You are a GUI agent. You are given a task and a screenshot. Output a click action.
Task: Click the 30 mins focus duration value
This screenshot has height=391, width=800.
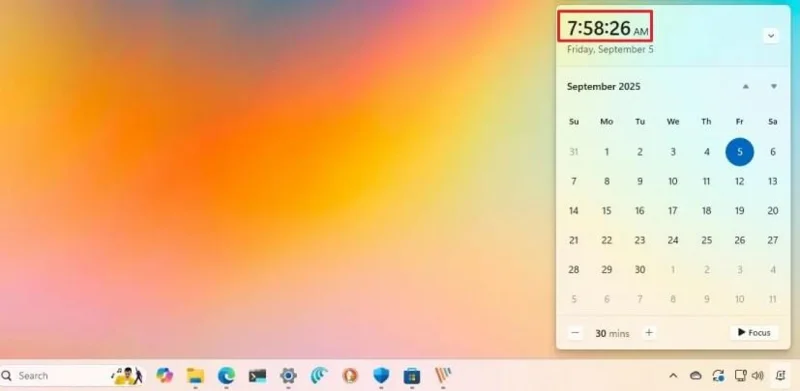(612, 333)
